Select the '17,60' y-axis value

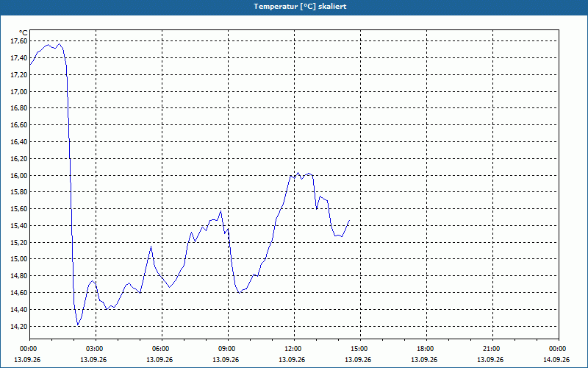pos(19,41)
